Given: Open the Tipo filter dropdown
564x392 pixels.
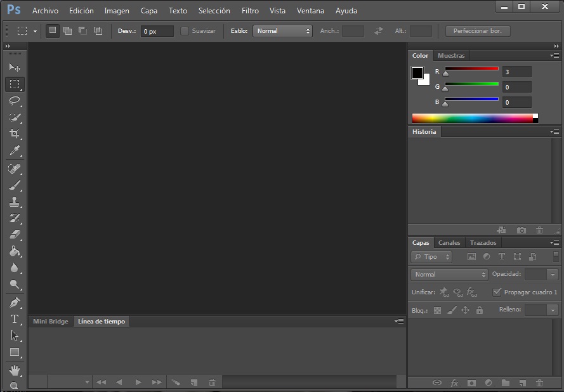Looking at the screenshot, I should click(431, 257).
